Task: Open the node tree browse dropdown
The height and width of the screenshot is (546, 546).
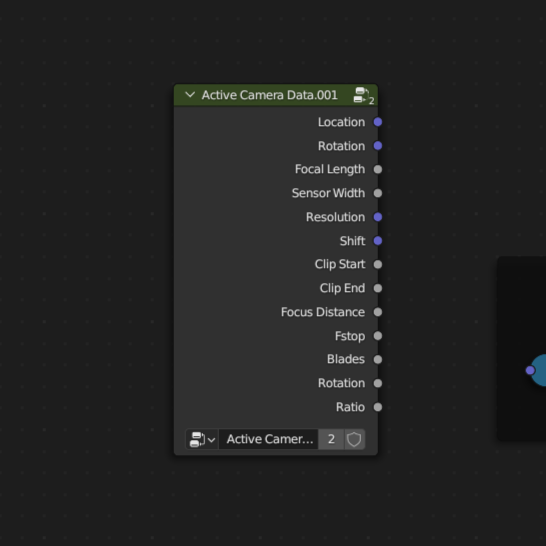Action: [202, 439]
